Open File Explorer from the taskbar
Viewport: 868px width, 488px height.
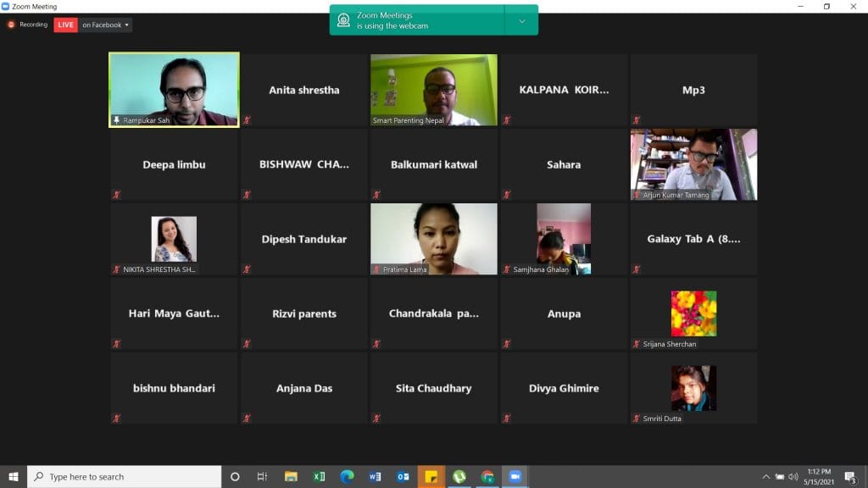[x=291, y=476]
